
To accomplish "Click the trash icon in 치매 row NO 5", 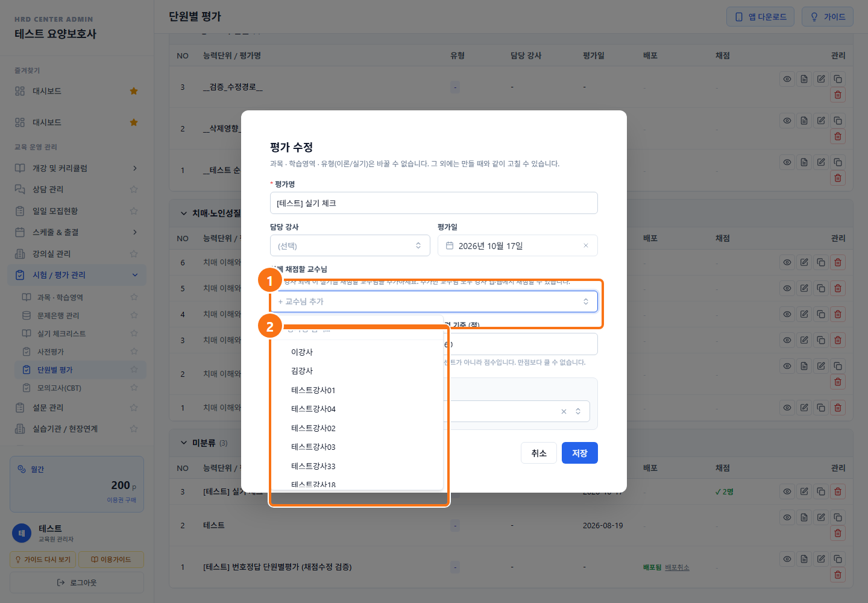I will click(x=838, y=288).
